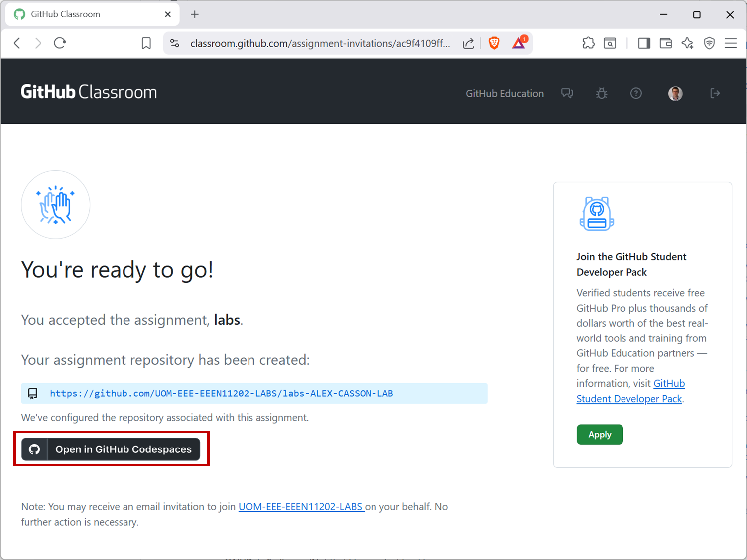Click Open in GitHub Codespaces button
Screen dimensions: 747x560
(111, 449)
